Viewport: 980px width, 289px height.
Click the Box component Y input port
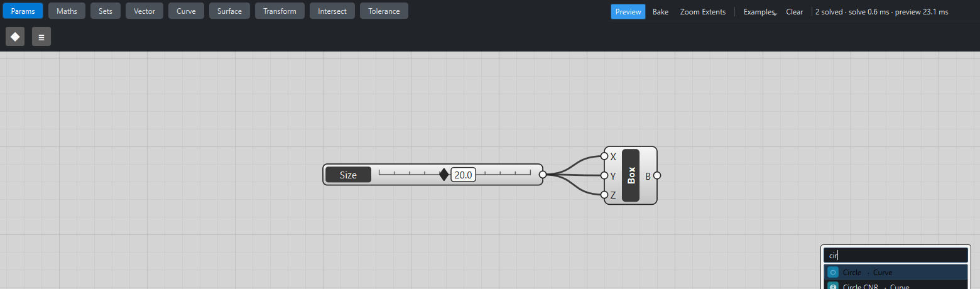point(604,175)
